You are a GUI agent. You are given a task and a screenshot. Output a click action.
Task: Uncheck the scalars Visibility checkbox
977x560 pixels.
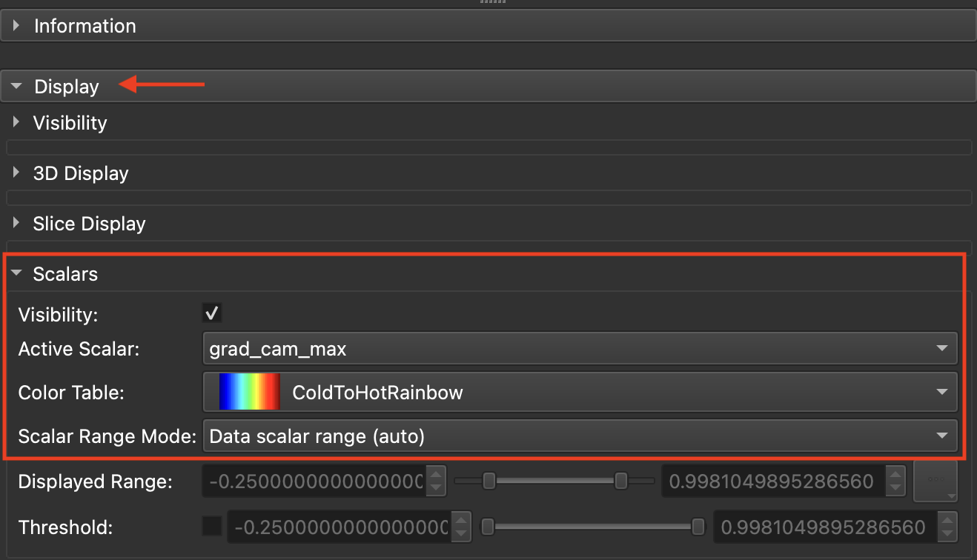pos(213,313)
